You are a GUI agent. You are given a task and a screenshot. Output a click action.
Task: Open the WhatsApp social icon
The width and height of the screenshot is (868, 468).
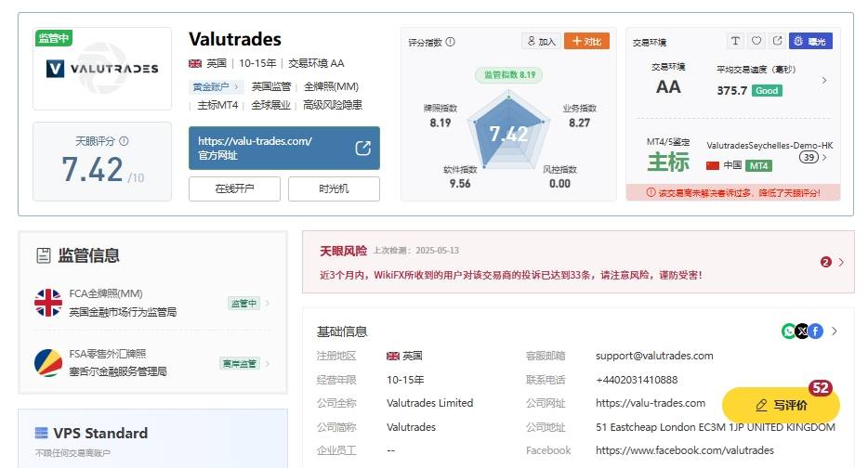(x=788, y=331)
